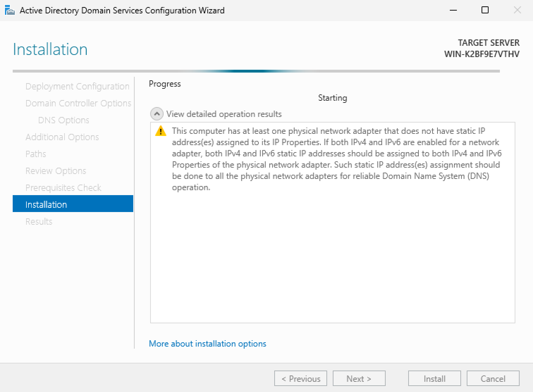Click the wizard app icon in title bar
The width and height of the screenshot is (533, 392).
point(10,10)
